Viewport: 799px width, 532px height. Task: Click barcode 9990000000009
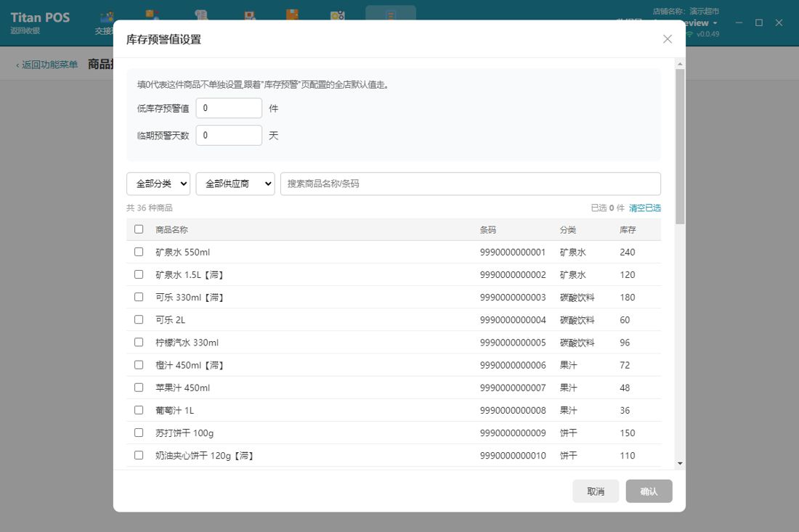pyautogui.click(x=513, y=433)
